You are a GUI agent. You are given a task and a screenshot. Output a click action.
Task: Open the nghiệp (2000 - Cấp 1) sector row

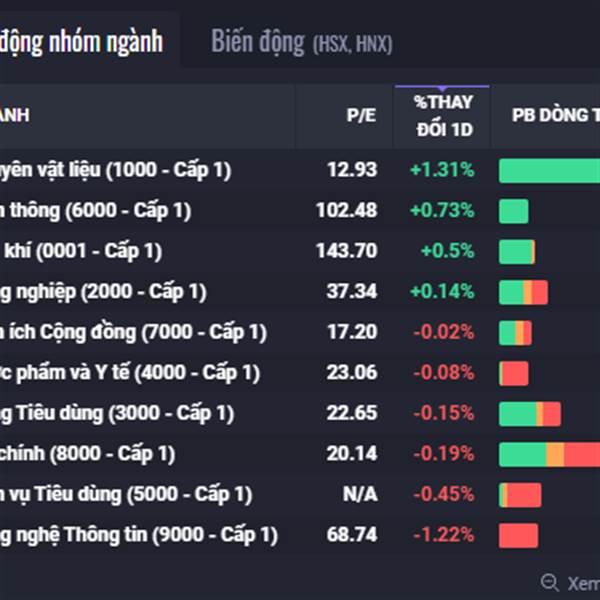tap(103, 292)
